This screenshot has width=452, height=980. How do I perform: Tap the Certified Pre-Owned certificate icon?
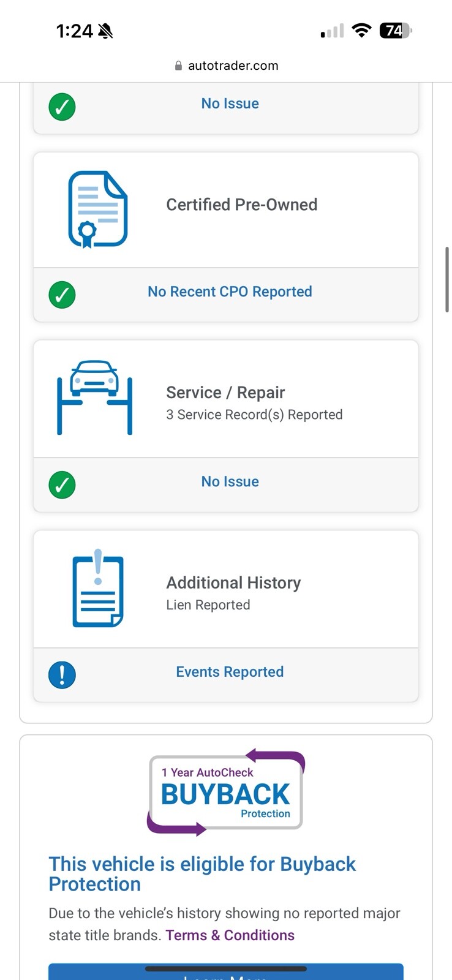[97, 209]
